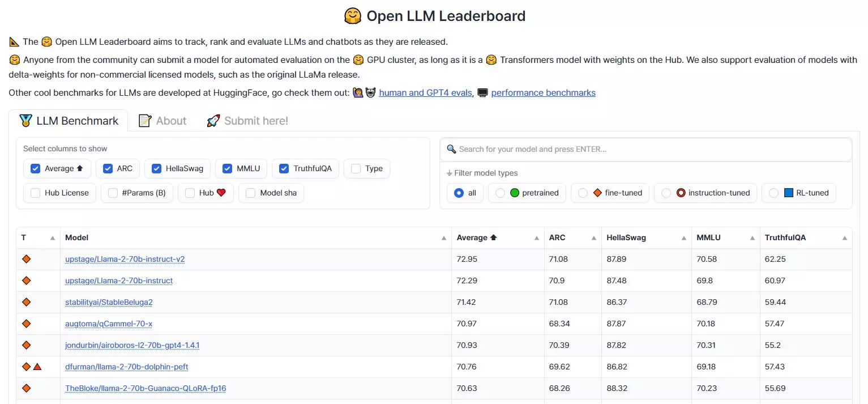Sort table by the HellaSwag column arrow

pos(684,238)
